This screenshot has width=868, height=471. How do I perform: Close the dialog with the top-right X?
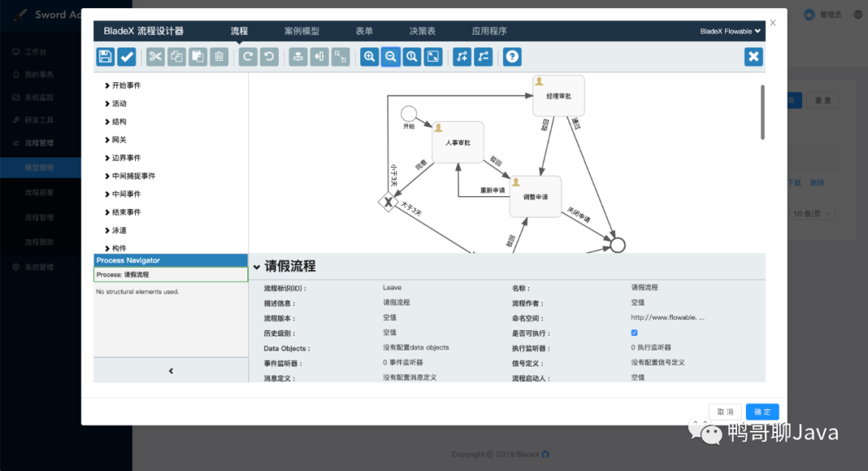[x=773, y=23]
